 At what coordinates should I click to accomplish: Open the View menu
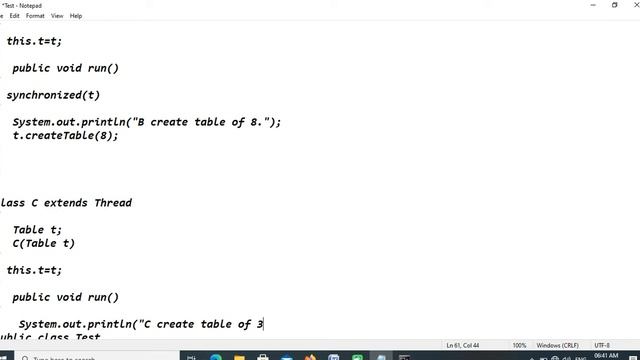click(x=57, y=16)
